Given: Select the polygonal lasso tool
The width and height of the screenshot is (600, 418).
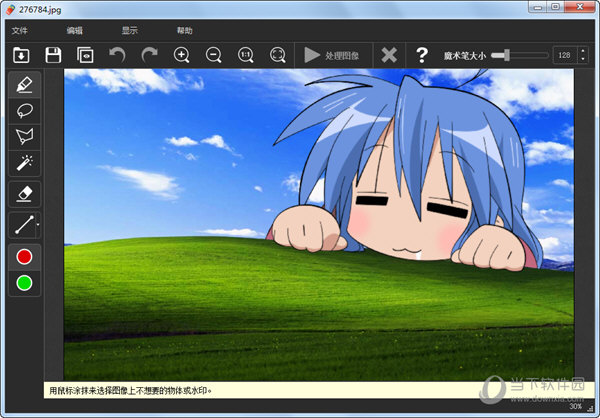Looking at the screenshot, I should click(x=24, y=137).
